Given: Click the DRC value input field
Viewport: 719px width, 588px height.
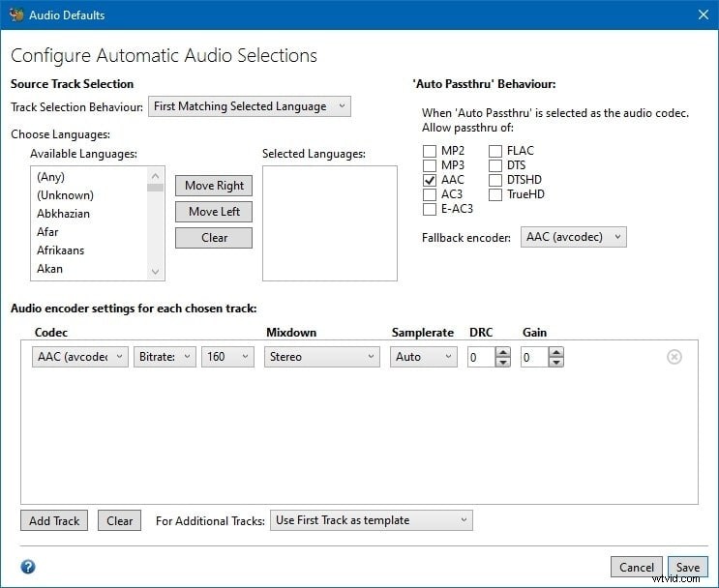Looking at the screenshot, I should pos(480,357).
